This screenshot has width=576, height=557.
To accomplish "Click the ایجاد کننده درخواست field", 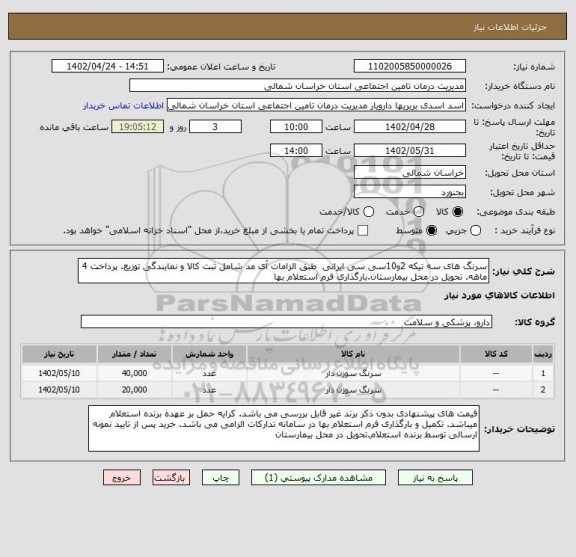I will 316,105.
